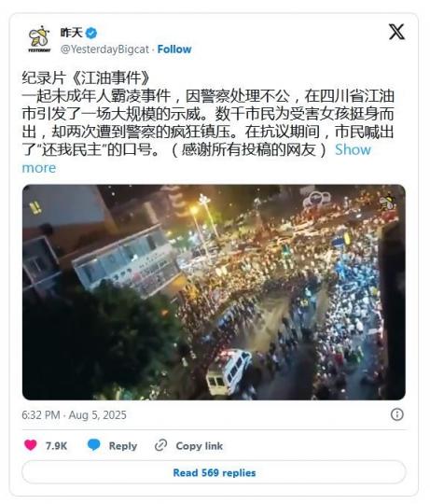430x504 pixels.
Task: Click the blue verified badge
Action: tap(91, 33)
